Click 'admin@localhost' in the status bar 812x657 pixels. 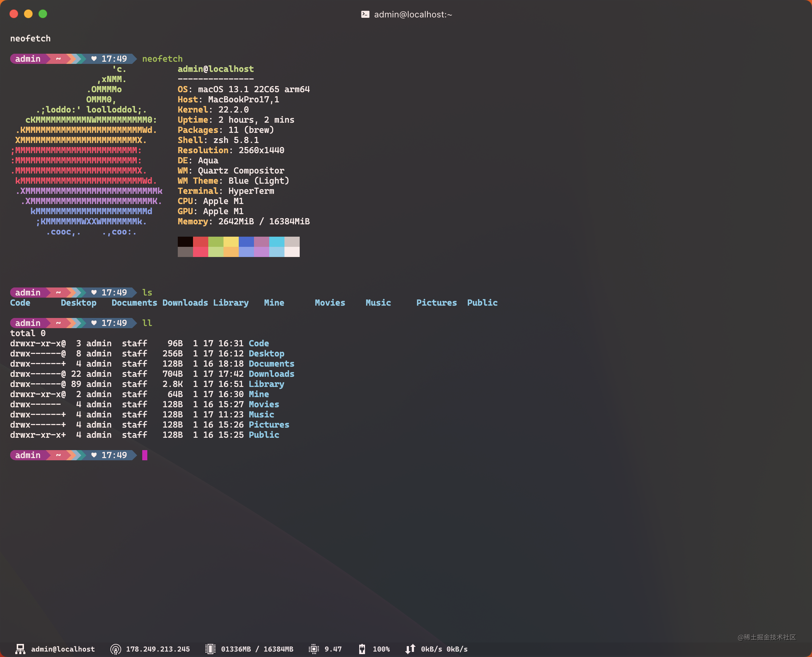click(x=63, y=649)
